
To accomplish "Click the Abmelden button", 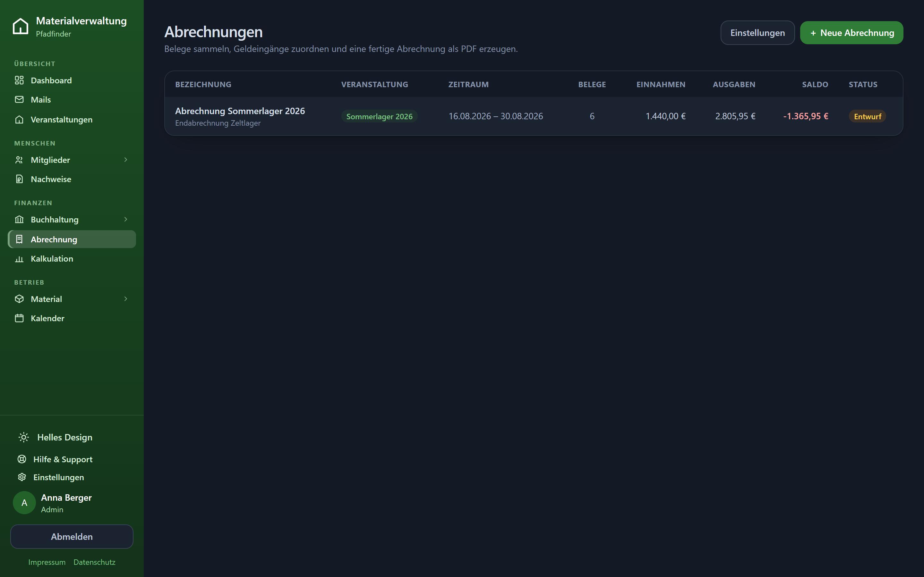I will (x=72, y=537).
